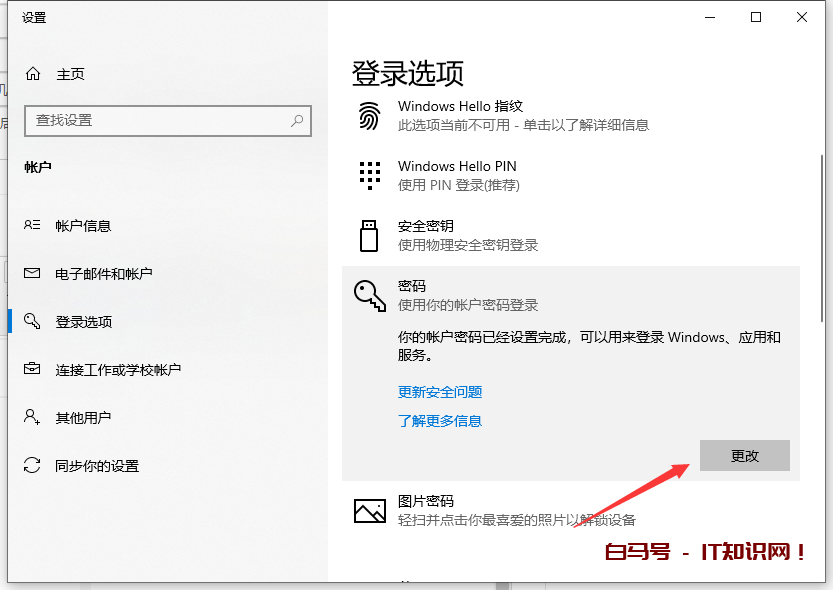The image size is (833, 590).
Task: Click the 帐户信息 person icon
Action: coord(32,225)
